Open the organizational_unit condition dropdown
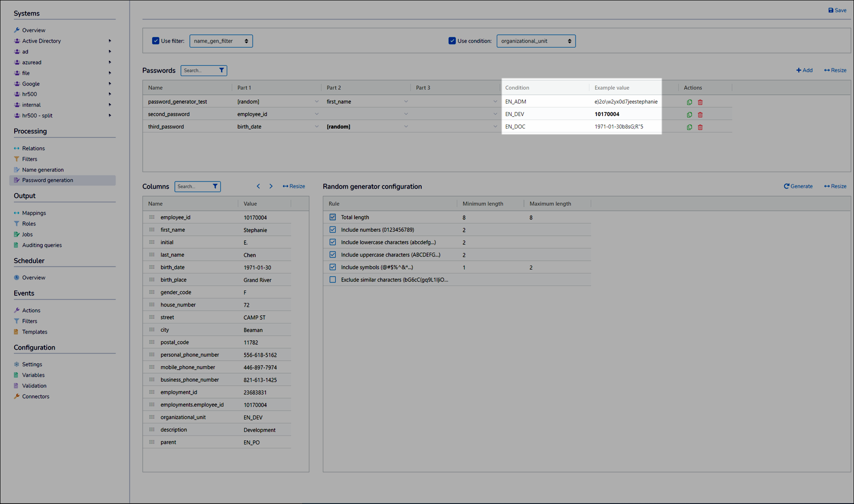Image resolution: width=854 pixels, height=504 pixels. [x=536, y=41]
